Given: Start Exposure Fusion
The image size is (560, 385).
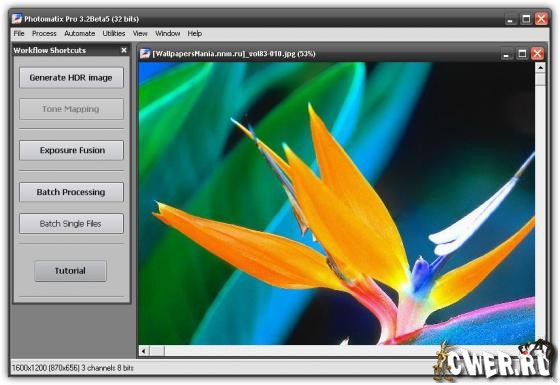Looking at the screenshot, I should tap(71, 150).
